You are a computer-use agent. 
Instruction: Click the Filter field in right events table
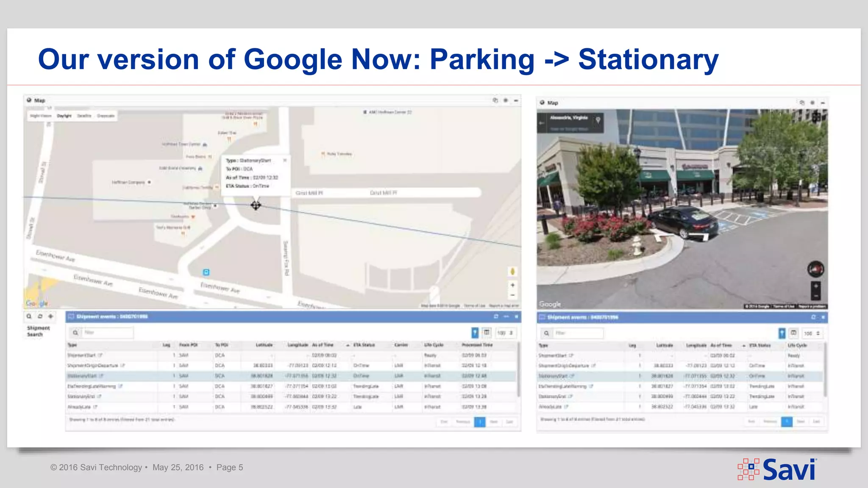[x=578, y=333]
